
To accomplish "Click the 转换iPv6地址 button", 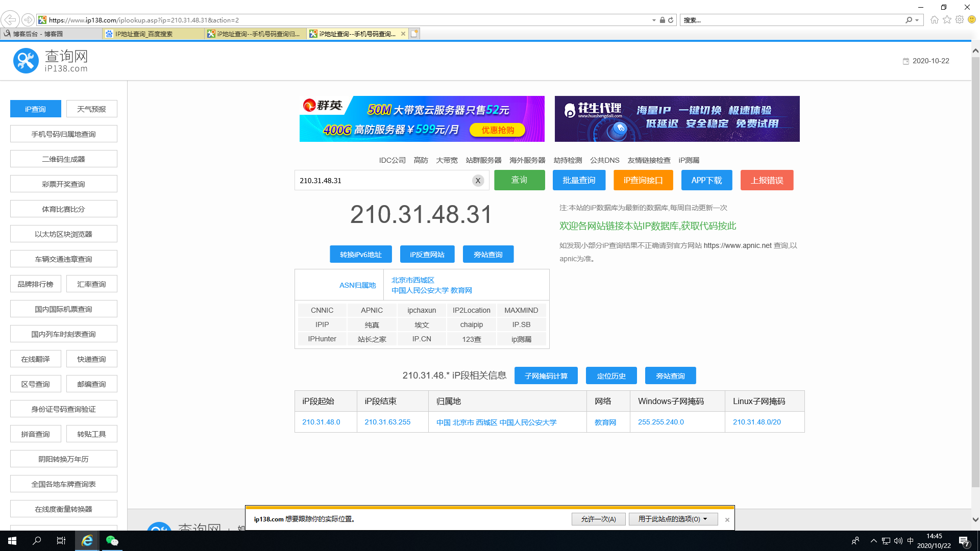I will 360,254.
